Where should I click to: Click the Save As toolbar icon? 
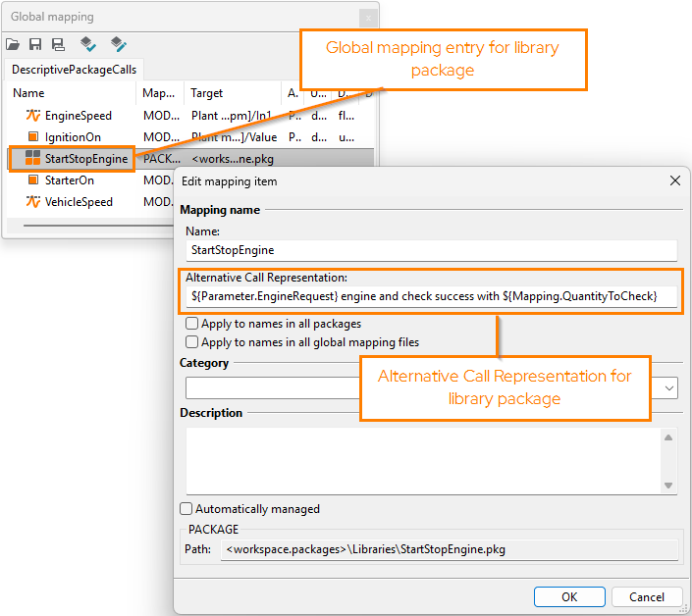[x=58, y=44]
